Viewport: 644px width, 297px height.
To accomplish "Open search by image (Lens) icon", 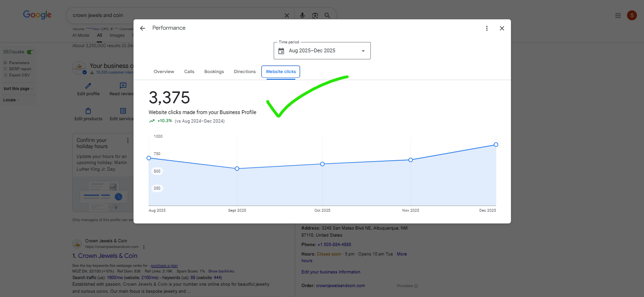I will click(315, 16).
